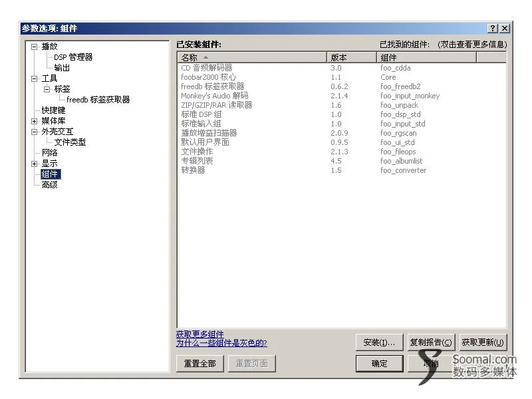Image resolution: width=532 pixels, height=399 pixels.
Task: Open the 高级 settings page
Action: [x=49, y=185]
